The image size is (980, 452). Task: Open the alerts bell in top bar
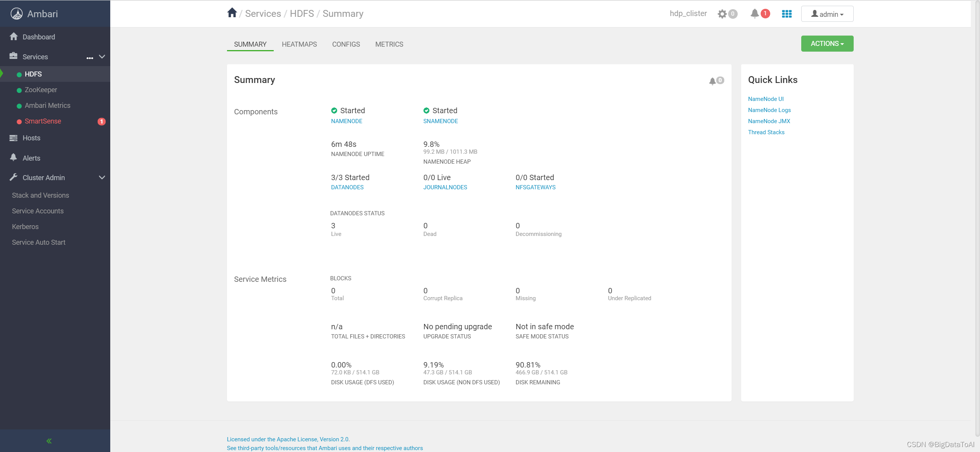tap(755, 14)
